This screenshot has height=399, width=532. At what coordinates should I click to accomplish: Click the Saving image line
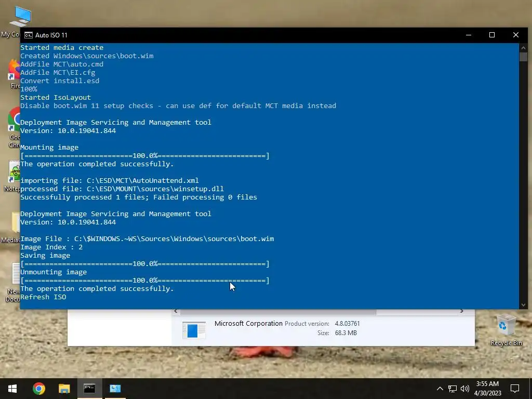click(x=45, y=256)
